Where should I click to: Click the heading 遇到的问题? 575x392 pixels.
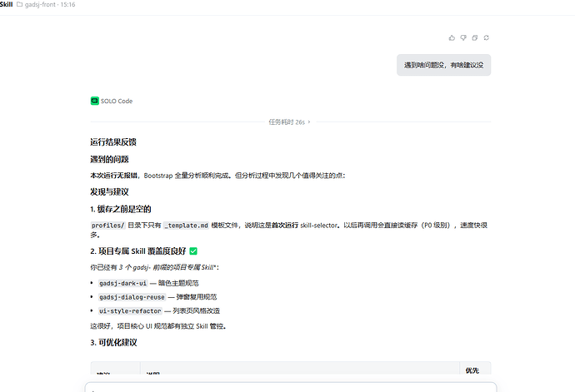click(x=110, y=159)
